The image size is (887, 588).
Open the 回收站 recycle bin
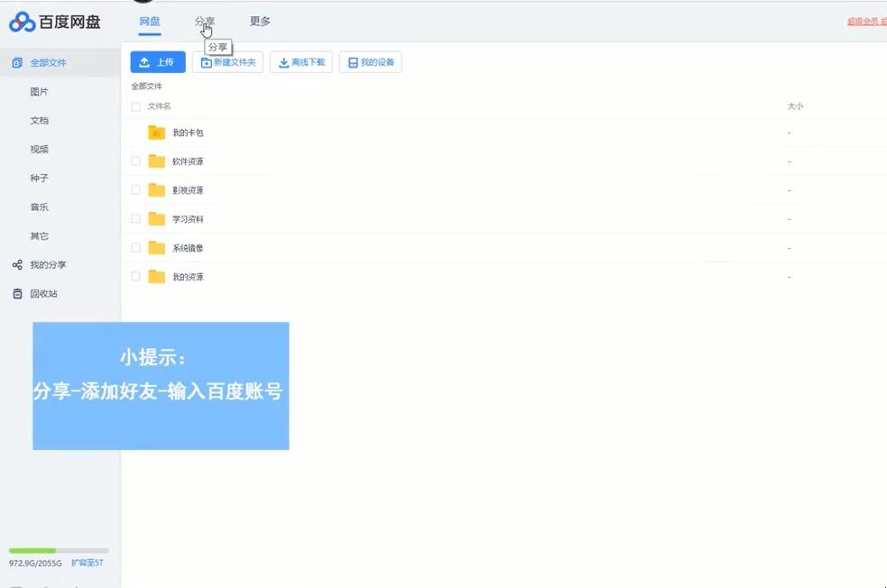point(41,293)
